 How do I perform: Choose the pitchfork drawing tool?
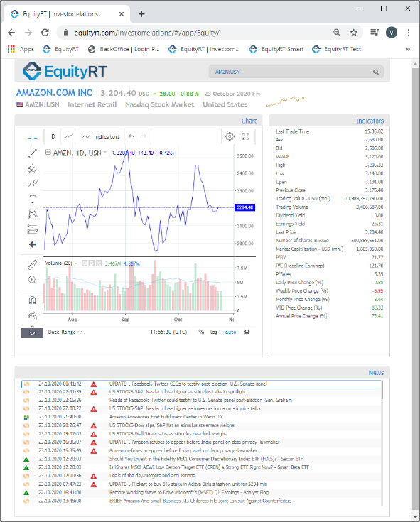(x=32, y=169)
